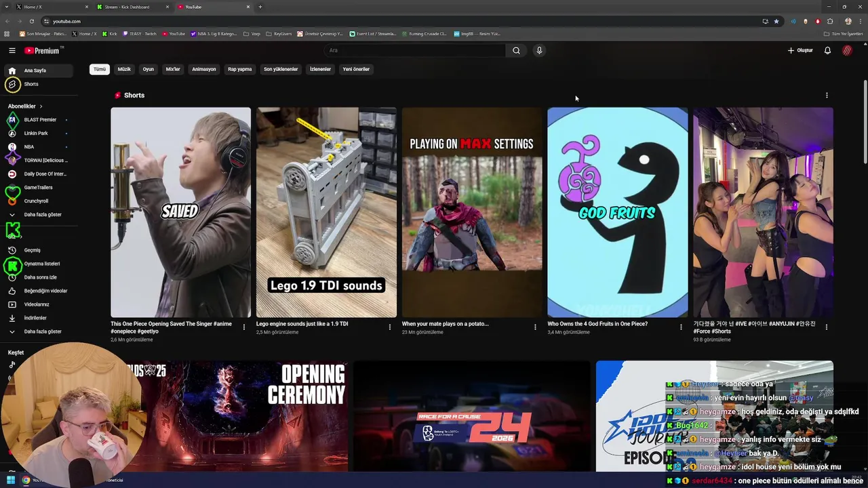
Task: Open the Shorts shelf heading
Action: click(134, 96)
